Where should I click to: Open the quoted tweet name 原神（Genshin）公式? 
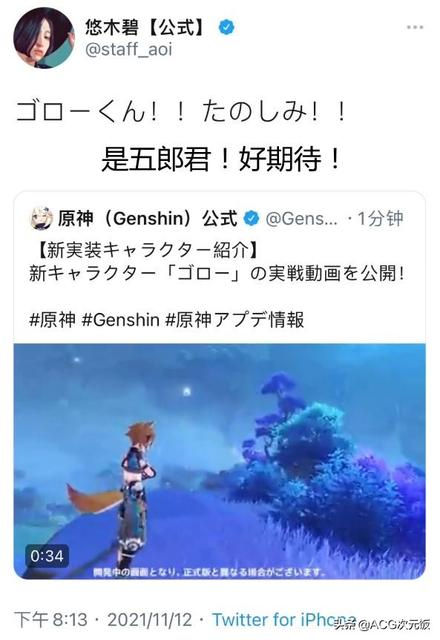pyautogui.click(x=147, y=218)
